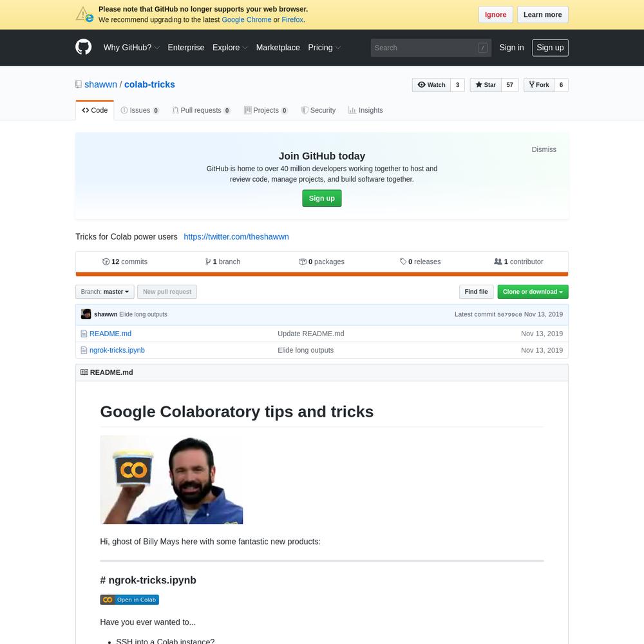This screenshot has height=644, width=644.
Task: Click the Open in Colab badge
Action: pos(129,600)
